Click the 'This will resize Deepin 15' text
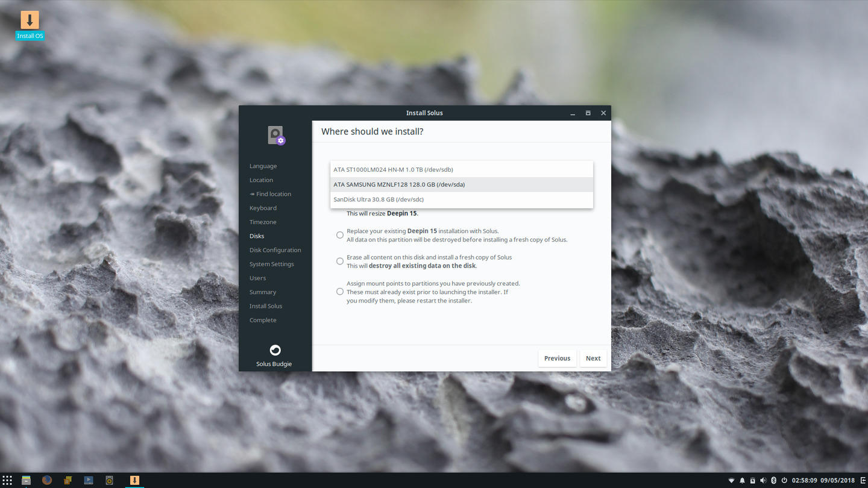 click(382, 213)
